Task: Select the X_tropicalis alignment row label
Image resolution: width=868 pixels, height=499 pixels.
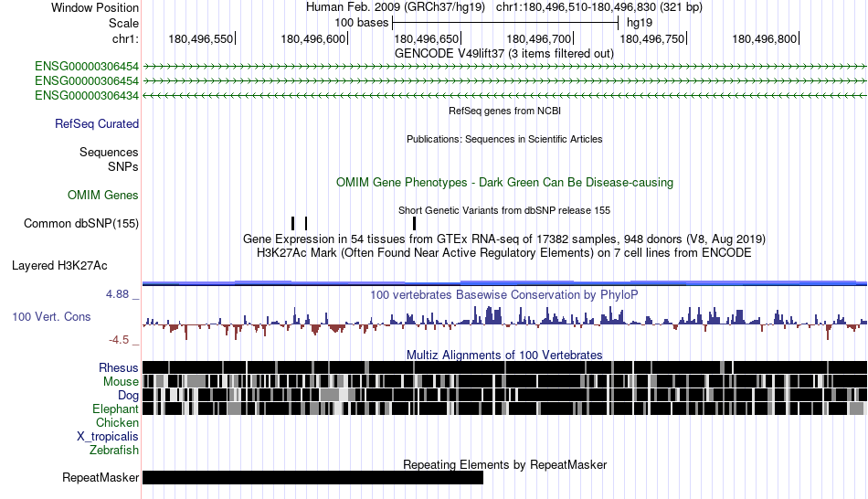Action: (108, 437)
